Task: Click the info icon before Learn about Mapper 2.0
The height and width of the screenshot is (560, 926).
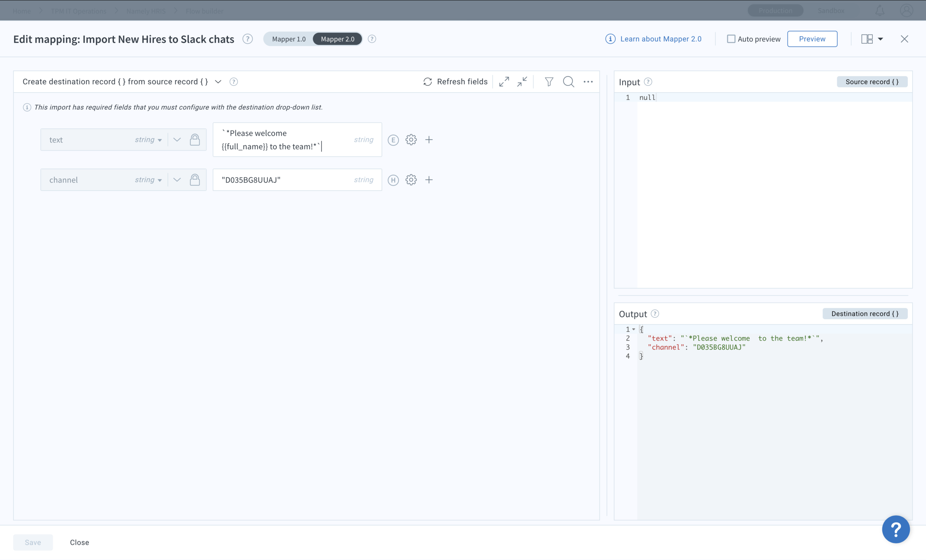Action: click(610, 39)
